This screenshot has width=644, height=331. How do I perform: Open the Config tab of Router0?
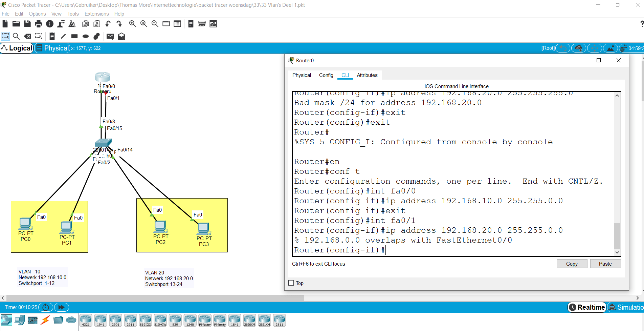click(326, 75)
